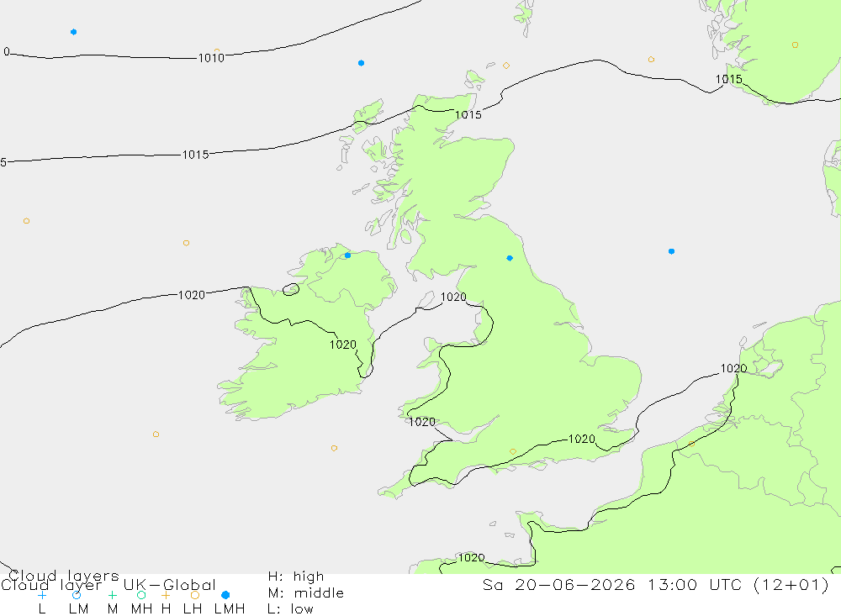
Task: Click the 'Cloud layers' title text
Action: coord(63,576)
